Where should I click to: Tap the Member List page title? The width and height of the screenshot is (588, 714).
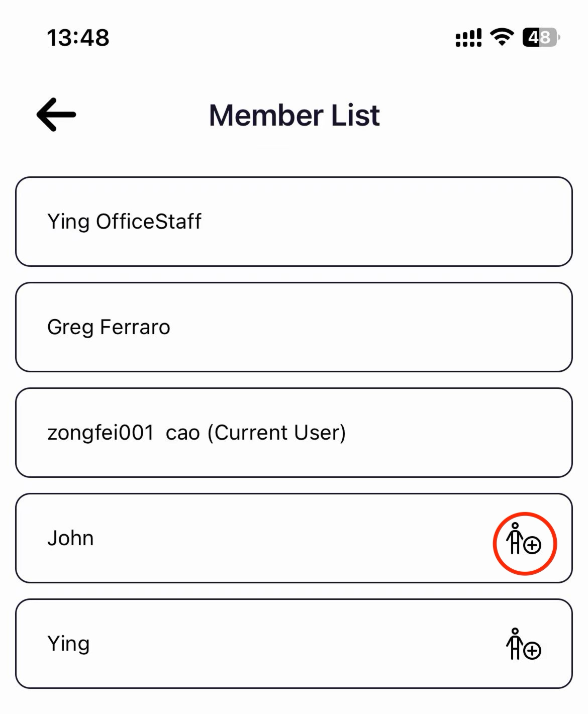pos(294,115)
